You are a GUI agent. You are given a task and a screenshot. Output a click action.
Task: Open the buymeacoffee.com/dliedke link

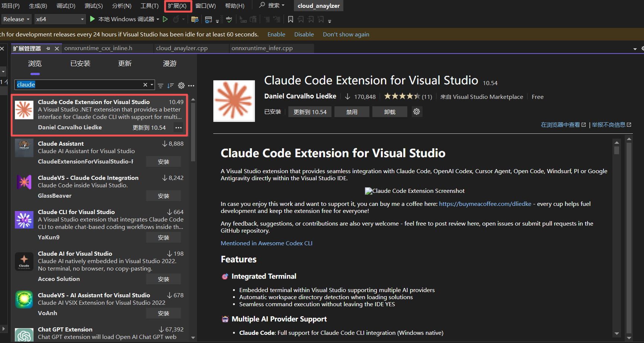(x=485, y=204)
